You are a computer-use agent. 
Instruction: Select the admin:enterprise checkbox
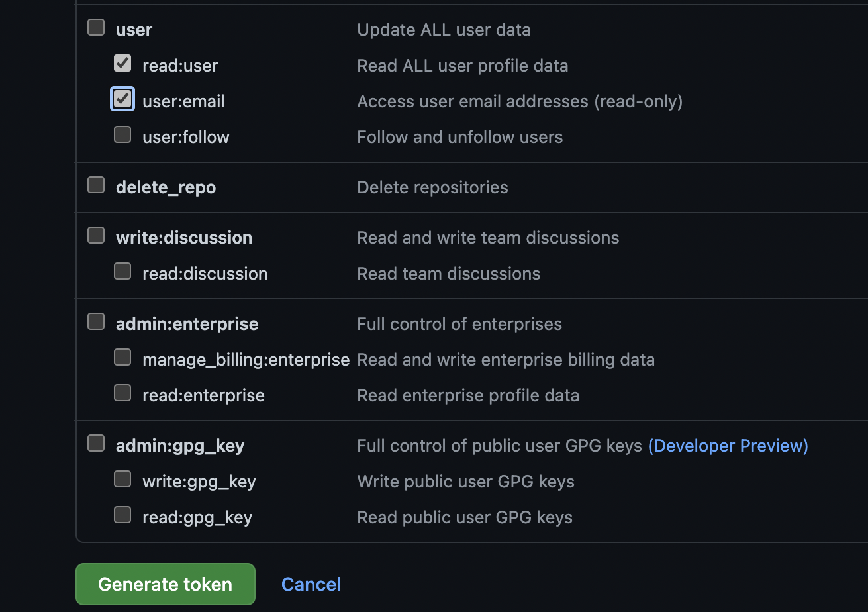tap(96, 321)
